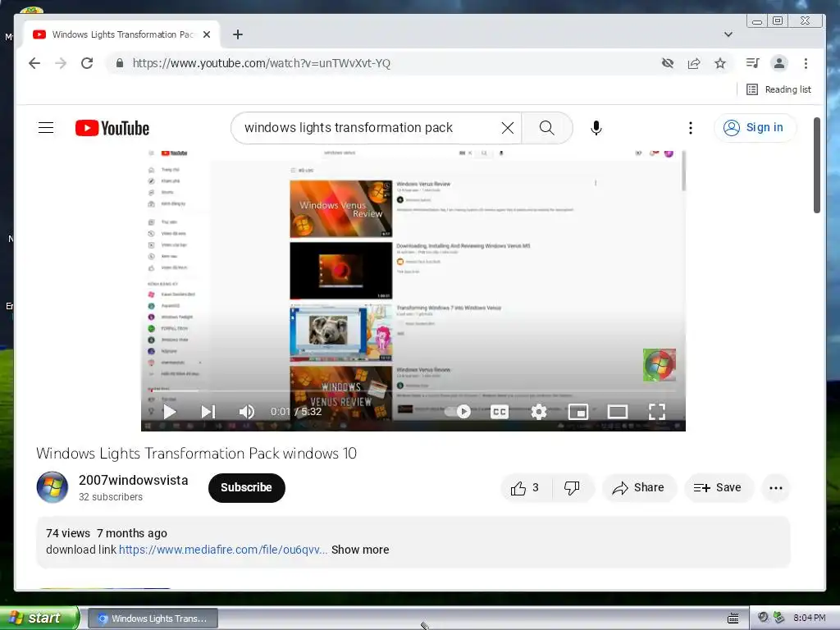Open more actions ellipsis below video
Viewport: 840px width, 630px height.
pyautogui.click(x=776, y=487)
